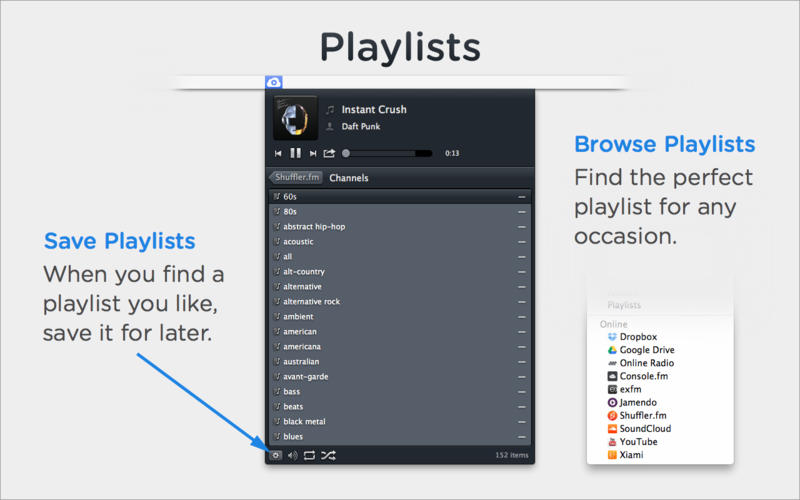Go back to Shuffler.fm breadcrumb
Viewport: 800px width, 500px height.
(x=296, y=177)
